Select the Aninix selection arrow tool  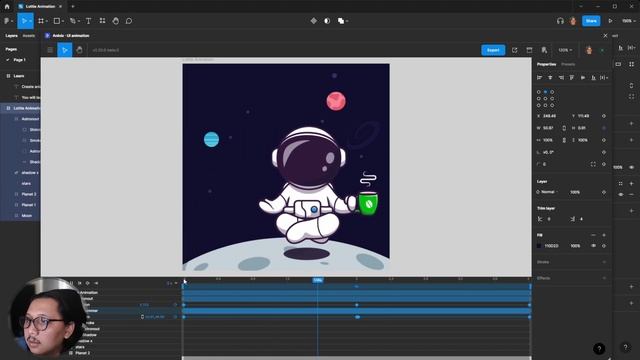coord(64,50)
